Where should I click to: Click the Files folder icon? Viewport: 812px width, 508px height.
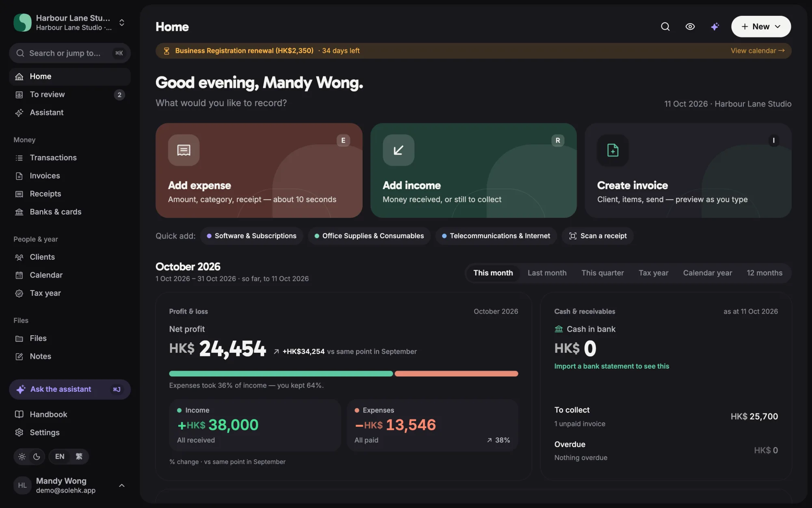19,339
